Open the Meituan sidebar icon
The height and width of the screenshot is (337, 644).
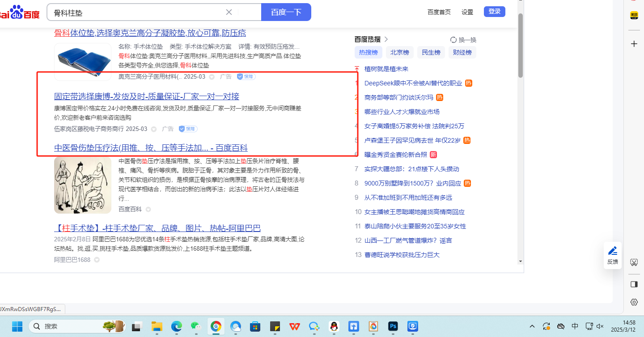[634, 16]
